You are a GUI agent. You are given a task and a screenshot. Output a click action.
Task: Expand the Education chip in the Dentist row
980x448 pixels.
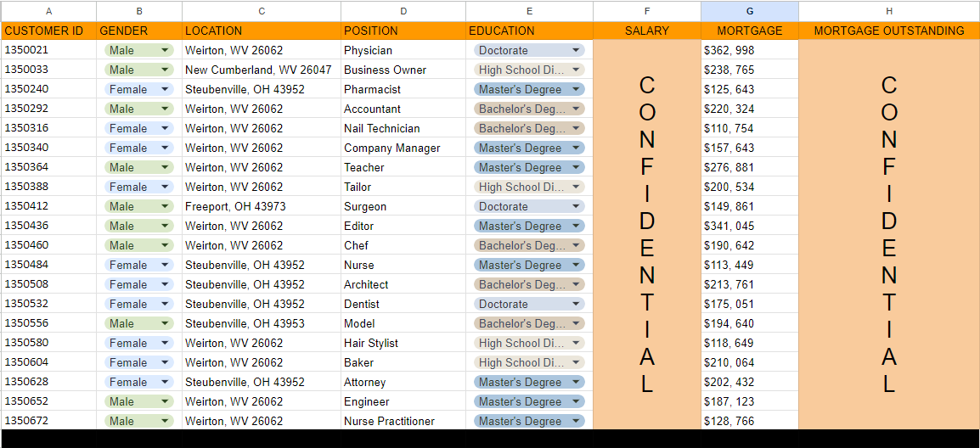coord(576,304)
